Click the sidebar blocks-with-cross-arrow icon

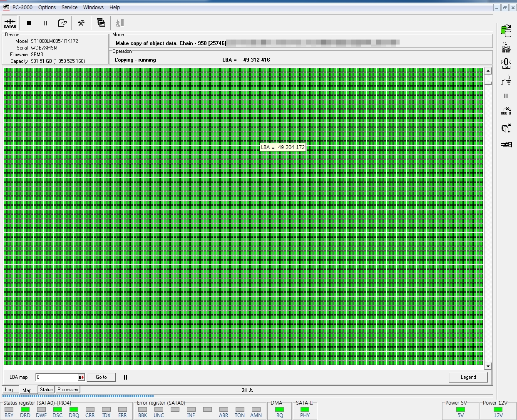click(x=506, y=112)
